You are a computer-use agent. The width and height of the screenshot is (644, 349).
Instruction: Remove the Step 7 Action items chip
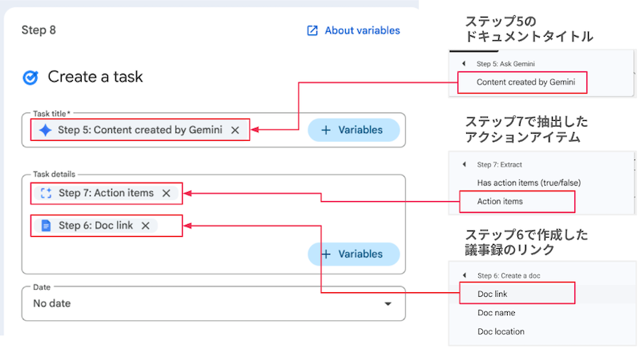tap(166, 193)
